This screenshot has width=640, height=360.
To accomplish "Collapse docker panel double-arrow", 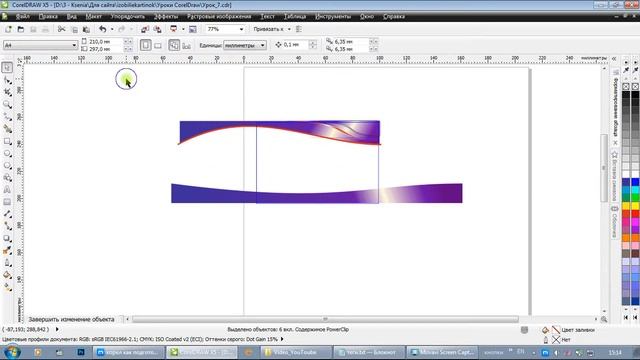I will tap(614, 59).
